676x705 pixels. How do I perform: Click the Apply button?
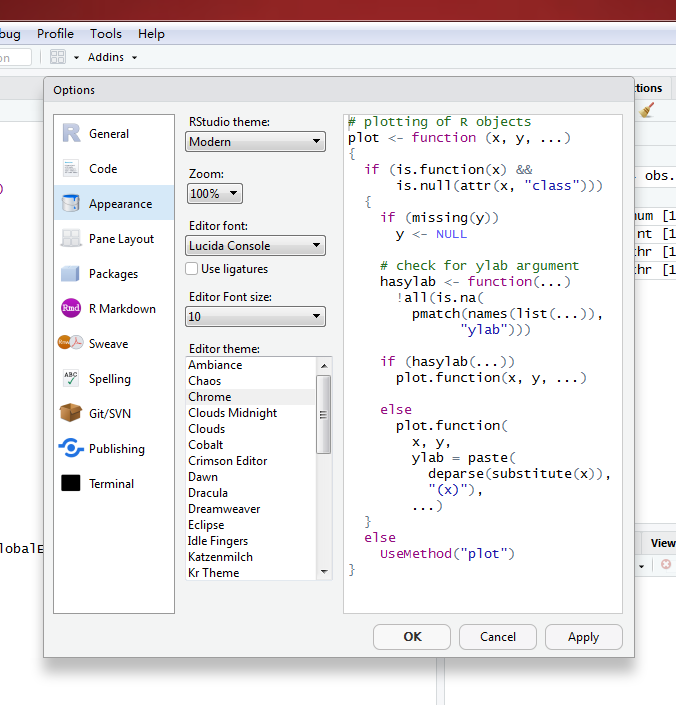pos(583,637)
